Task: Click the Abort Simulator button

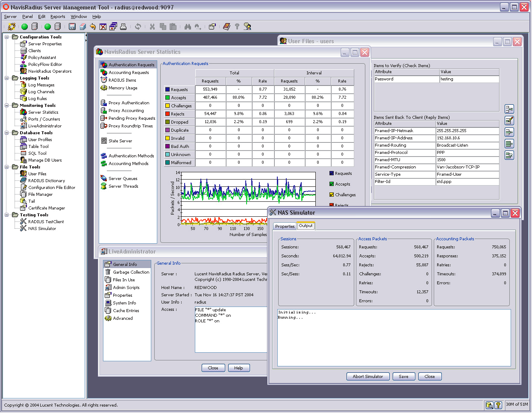Action: (x=368, y=377)
